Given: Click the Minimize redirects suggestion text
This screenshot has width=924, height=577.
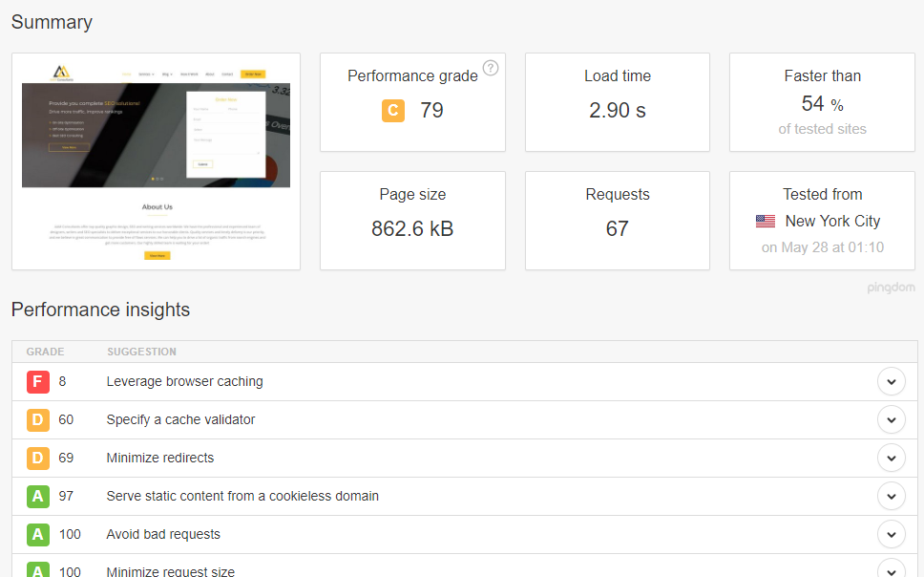Looking at the screenshot, I should point(158,458).
